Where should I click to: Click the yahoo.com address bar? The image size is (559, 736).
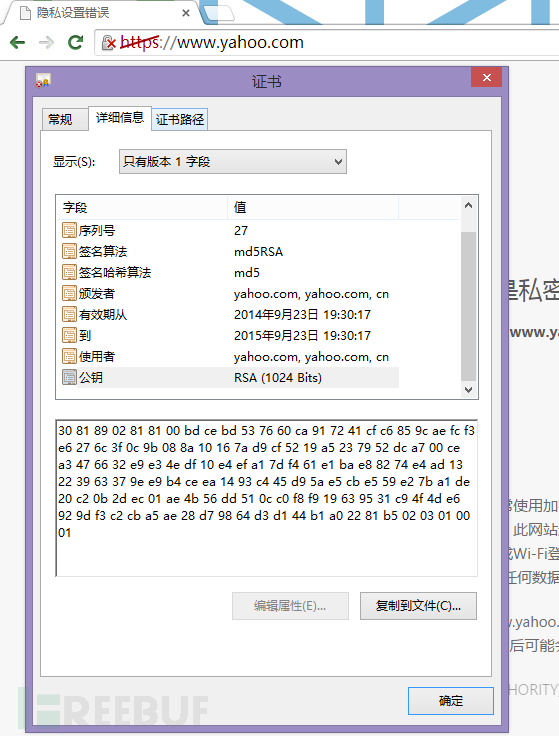pyautogui.click(x=329, y=43)
